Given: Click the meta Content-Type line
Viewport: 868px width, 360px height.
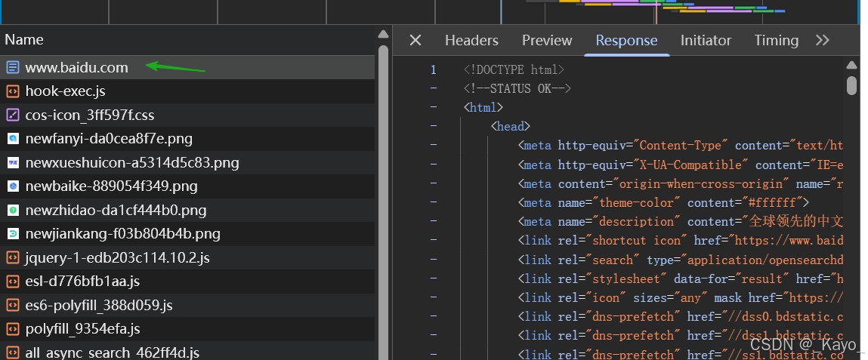Looking at the screenshot, I should [x=681, y=146].
